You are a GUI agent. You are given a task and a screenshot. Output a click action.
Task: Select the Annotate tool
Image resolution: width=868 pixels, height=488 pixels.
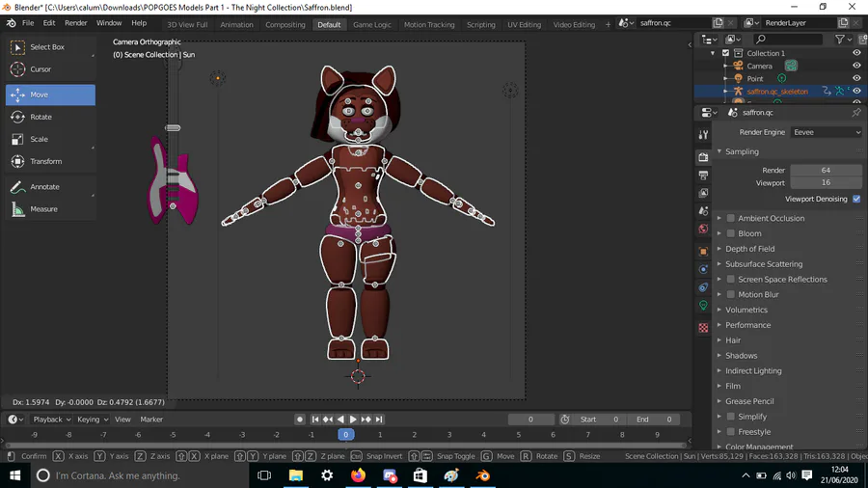pos(50,186)
